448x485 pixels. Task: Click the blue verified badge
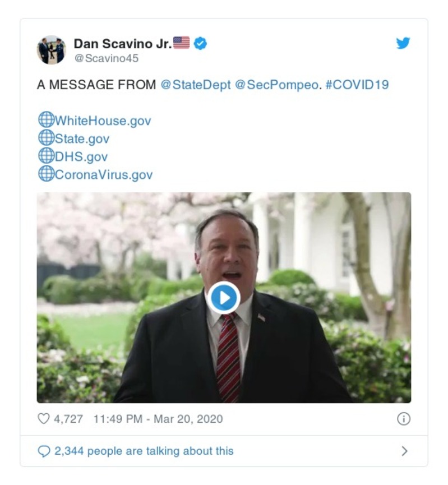(x=200, y=43)
